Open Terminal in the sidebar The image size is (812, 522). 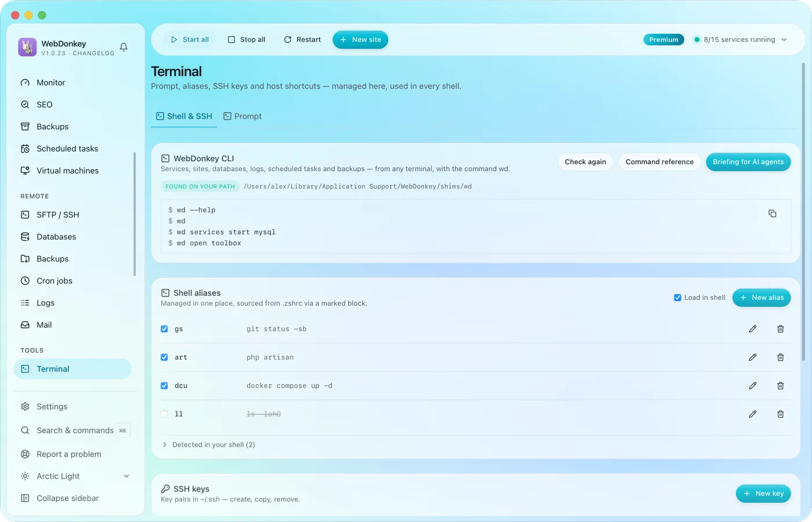click(x=72, y=369)
